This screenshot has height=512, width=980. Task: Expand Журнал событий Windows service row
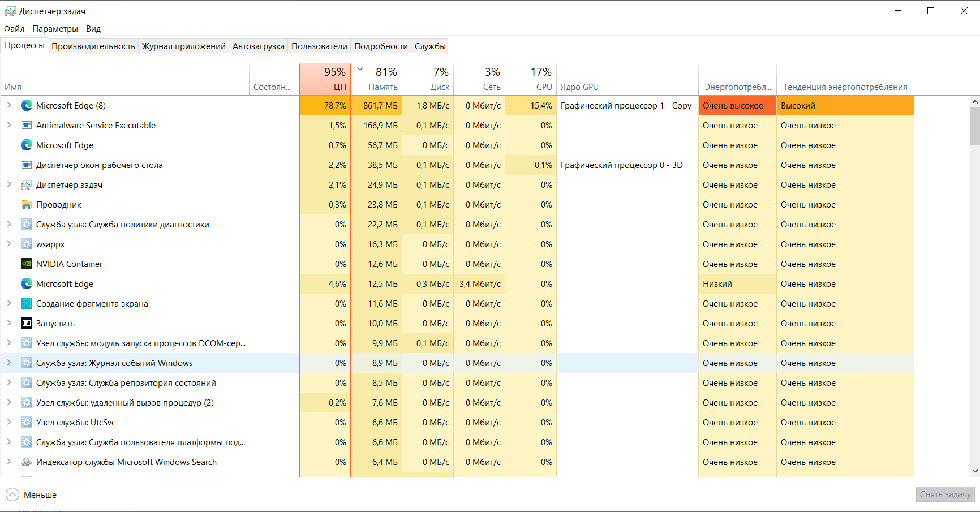coord(9,363)
